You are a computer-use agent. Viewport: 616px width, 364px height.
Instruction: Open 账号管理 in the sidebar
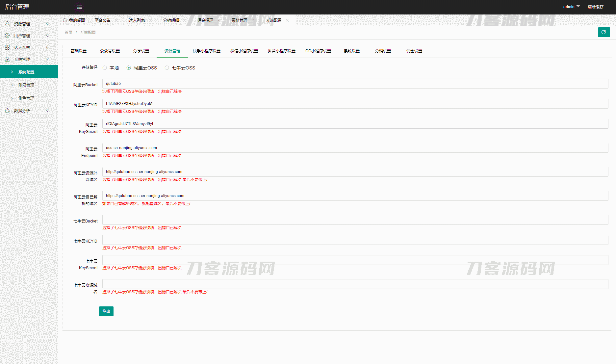coord(29,85)
